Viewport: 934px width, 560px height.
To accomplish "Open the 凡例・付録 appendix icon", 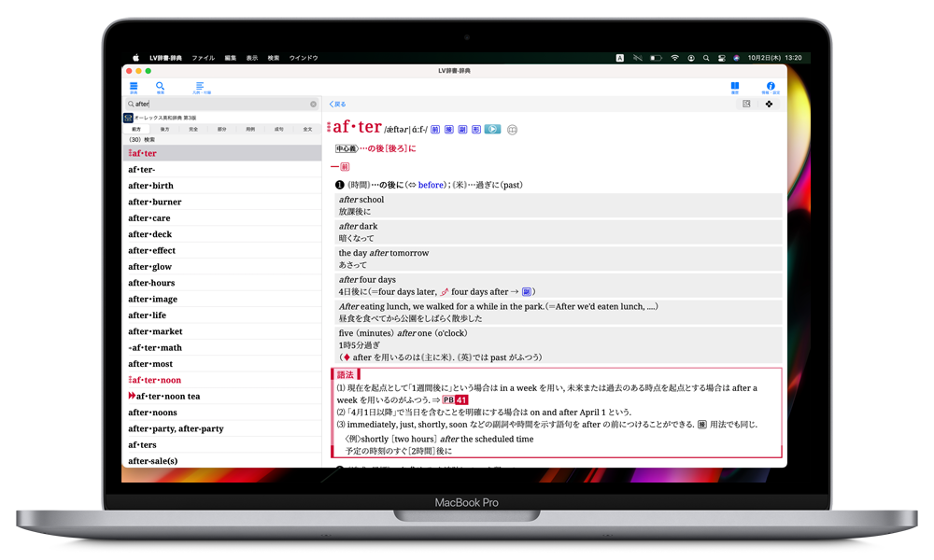I will (200, 87).
